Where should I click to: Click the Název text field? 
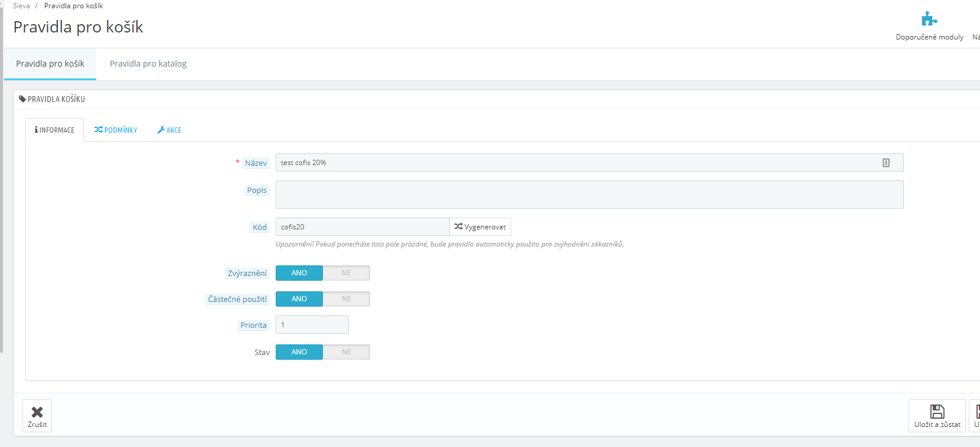pyautogui.click(x=589, y=163)
